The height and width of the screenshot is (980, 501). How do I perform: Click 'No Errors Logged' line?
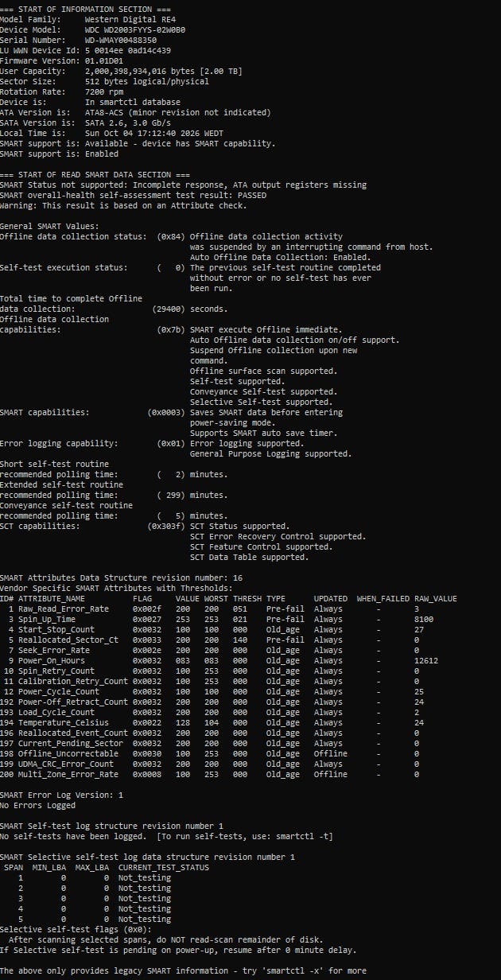coord(38,805)
